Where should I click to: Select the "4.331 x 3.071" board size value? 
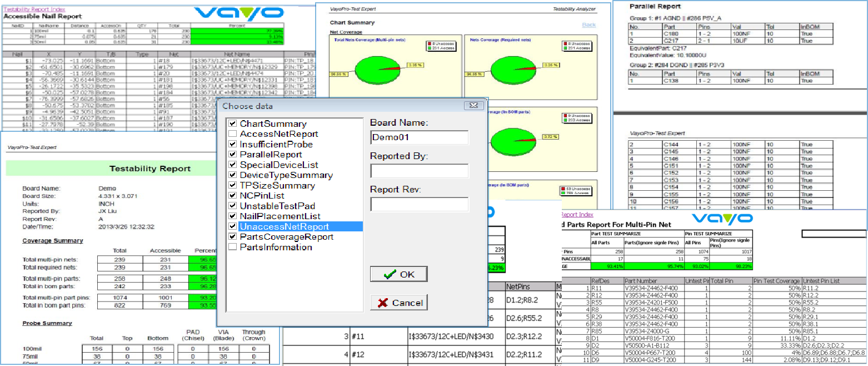(x=117, y=196)
